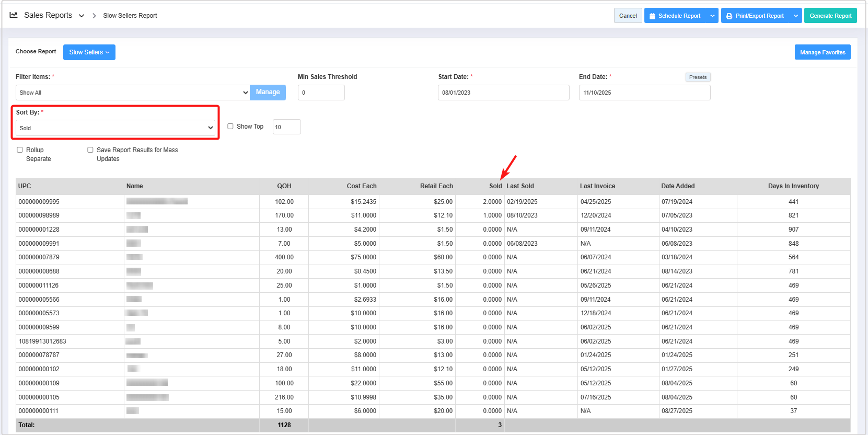This screenshot has height=435, width=868.
Task: Open the Filter Items dropdown
Action: [x=133, y=93]
